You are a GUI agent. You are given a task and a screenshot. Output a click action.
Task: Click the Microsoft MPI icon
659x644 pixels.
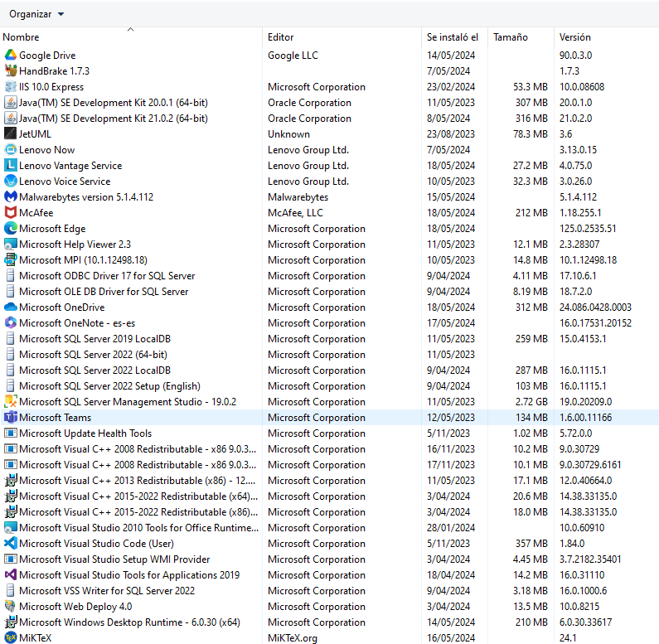pos(11,259)
